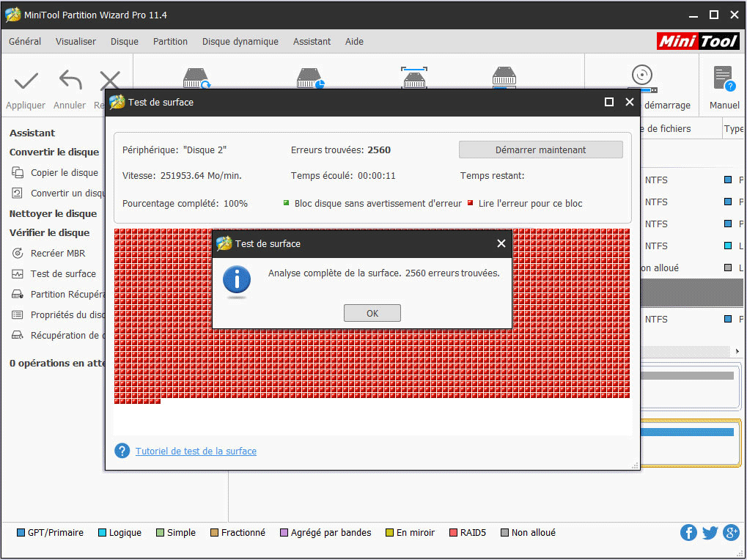Screen dimensions: 747x560
Task: Click the Vérifier le disque heading
Action: [50, 232]
